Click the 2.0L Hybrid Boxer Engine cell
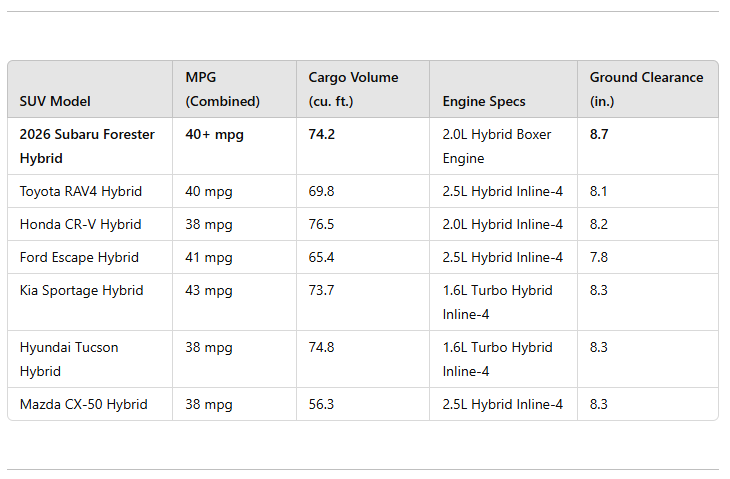The image size is (730, 479). (497, 146)
